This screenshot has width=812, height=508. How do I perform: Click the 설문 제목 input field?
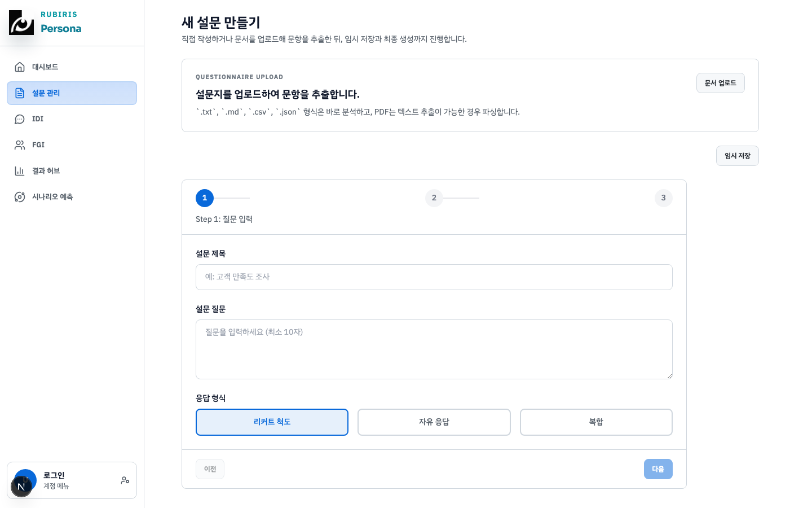434,277
